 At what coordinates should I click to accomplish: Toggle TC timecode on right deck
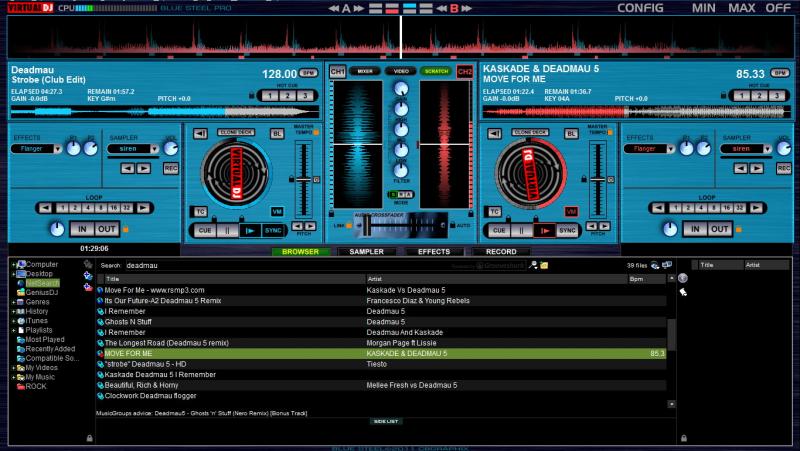tap(494, 211)
